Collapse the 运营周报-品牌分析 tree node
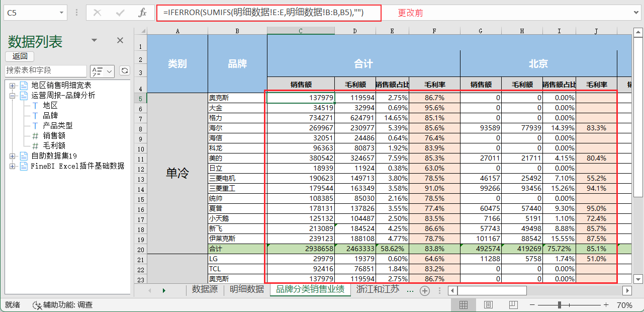Screen dimensions: 644x312 click(x=12, y=95)
